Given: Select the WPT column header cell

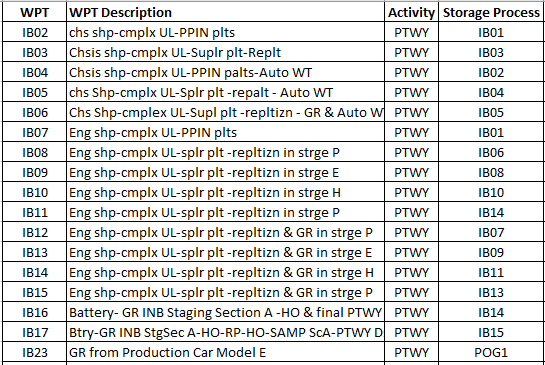Looking at the screenshot, I should pos(34,13).
